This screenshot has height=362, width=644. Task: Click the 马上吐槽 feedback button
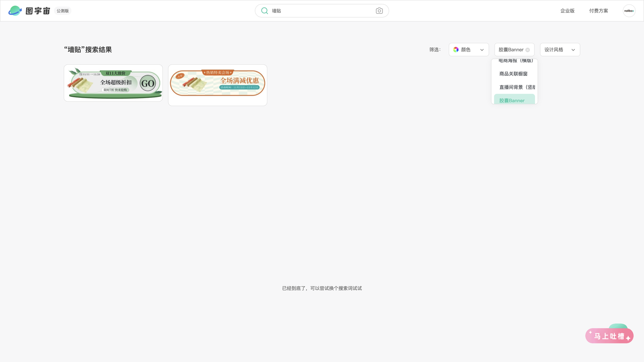point(609,335)
